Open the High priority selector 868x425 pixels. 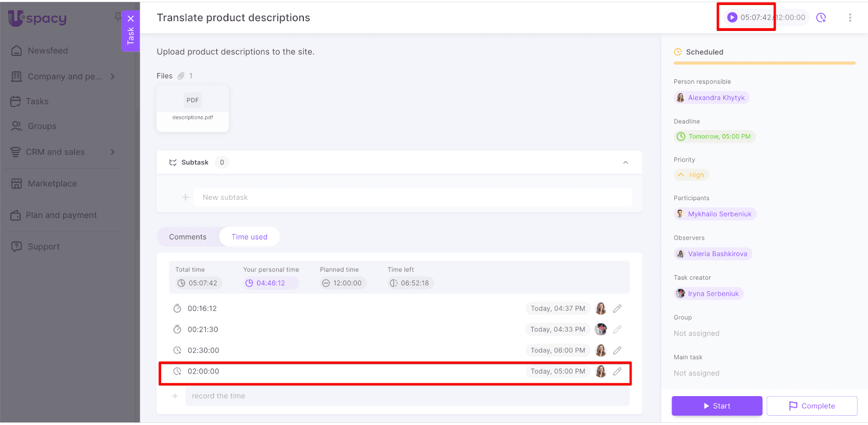click(691, 175)
